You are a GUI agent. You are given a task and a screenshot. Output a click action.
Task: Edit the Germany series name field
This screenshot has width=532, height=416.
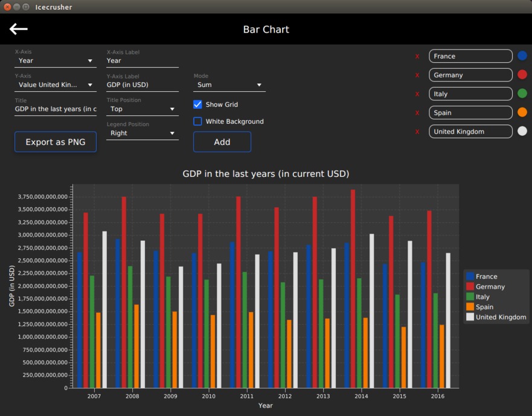click(x=470, y=75)
